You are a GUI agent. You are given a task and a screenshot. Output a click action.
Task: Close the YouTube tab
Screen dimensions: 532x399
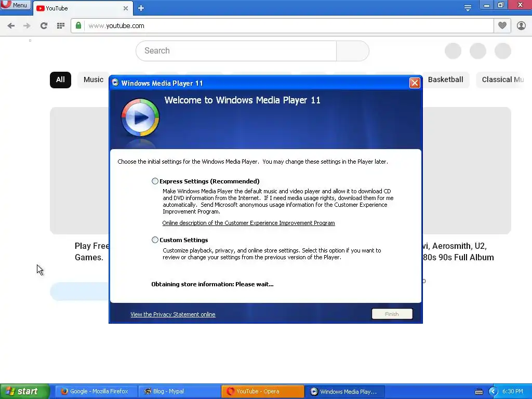[126, 8]
